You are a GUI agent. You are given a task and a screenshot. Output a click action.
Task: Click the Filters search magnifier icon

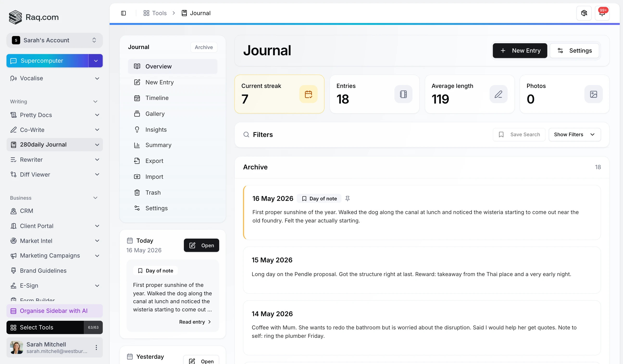point(246,135)
